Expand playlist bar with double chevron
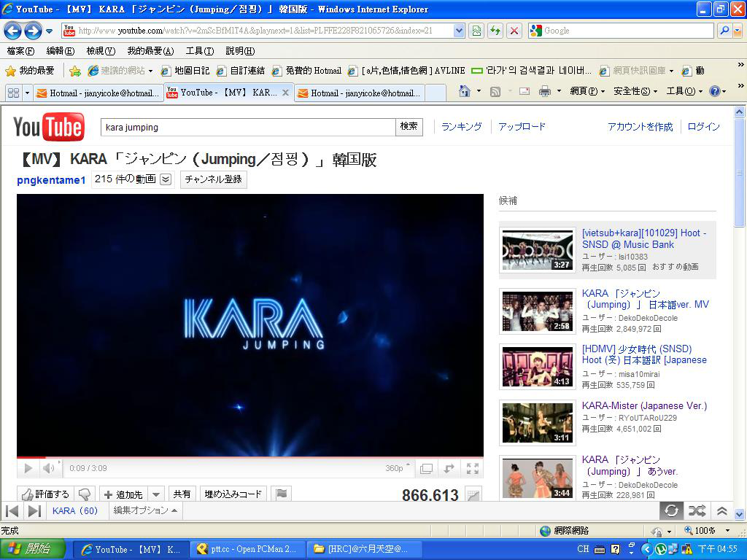This screenshot has width=747, height=560. 721,511
